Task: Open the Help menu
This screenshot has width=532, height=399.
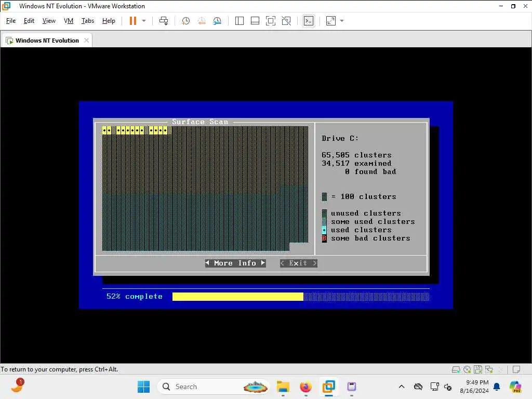Action: coord(109,21)
